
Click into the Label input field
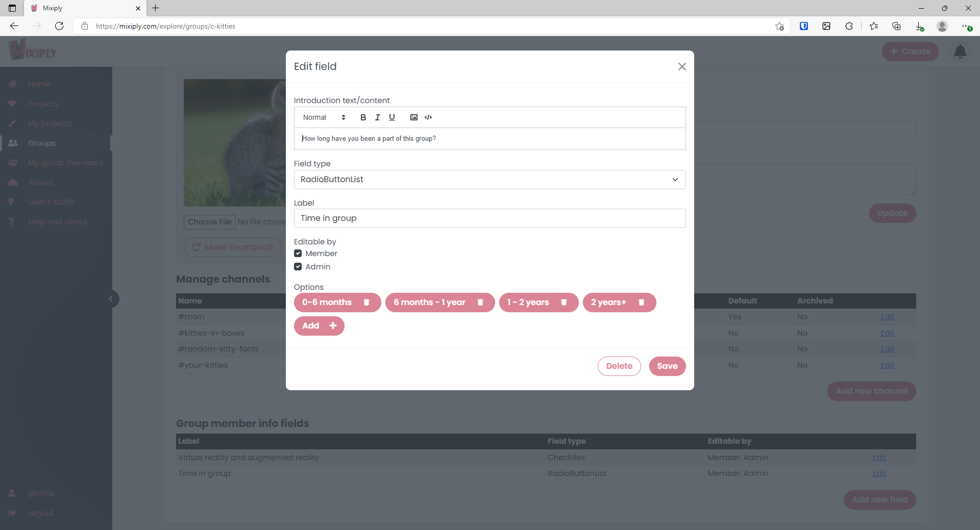tap(489, 218)
